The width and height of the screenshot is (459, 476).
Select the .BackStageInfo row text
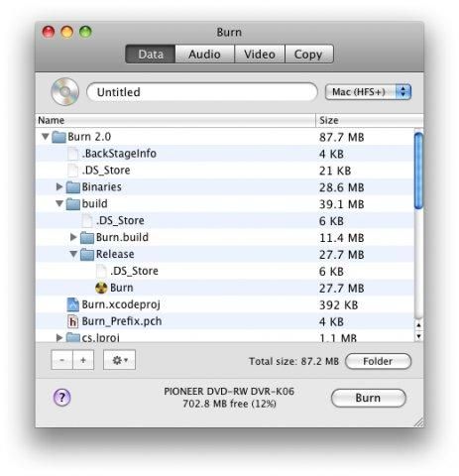tap(119, 154)
